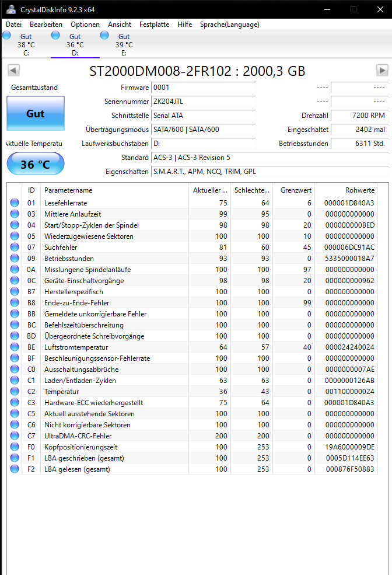Viewport: 392px width, 575px height.
Task: Click status orb for Mittlere Anlaufzeit row
Action: point(15,214)
